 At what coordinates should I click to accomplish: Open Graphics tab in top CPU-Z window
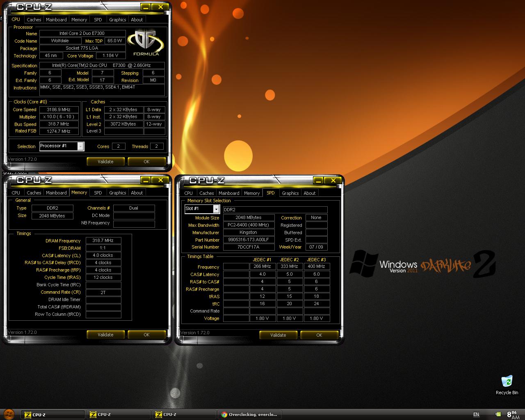point(117,20)
